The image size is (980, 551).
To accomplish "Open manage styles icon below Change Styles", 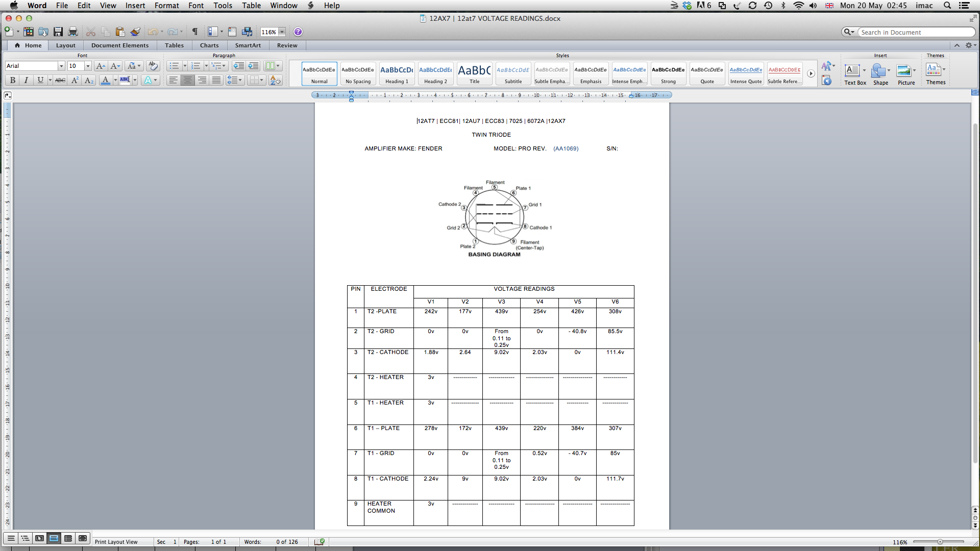I will point(827,81).
